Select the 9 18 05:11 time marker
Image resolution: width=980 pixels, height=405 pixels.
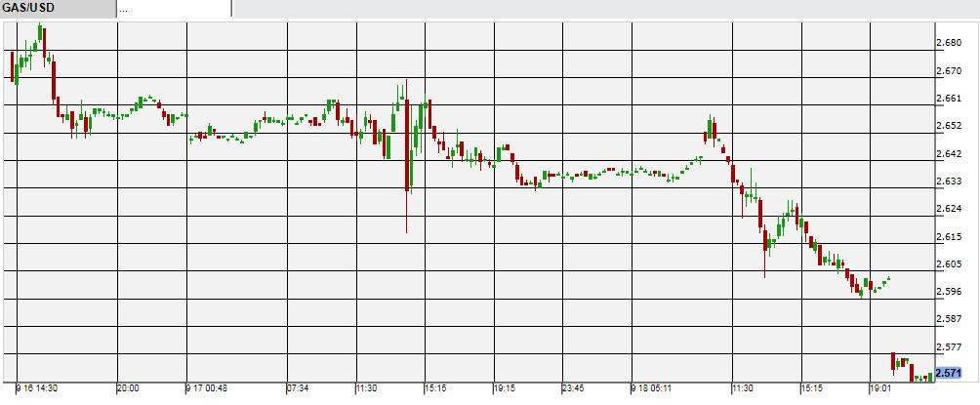coord(651,387)
